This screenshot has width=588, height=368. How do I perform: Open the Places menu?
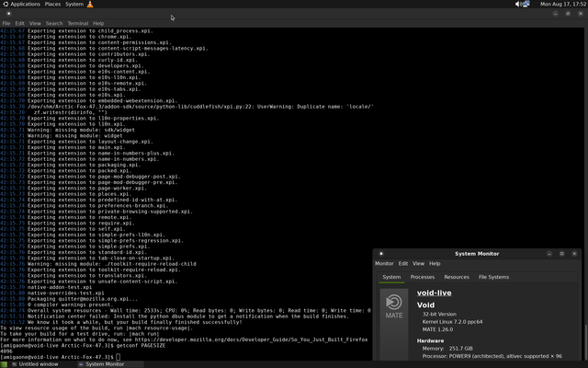coord(52,4)
